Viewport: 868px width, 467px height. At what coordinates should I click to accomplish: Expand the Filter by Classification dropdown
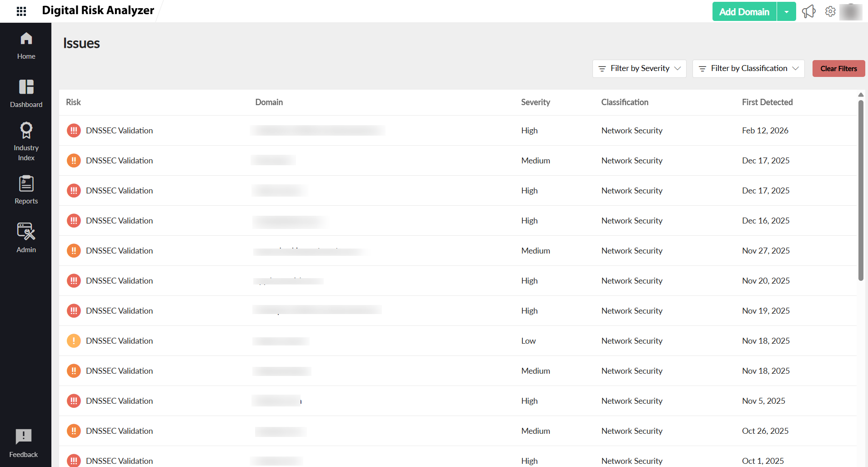[x=748, y=69]
